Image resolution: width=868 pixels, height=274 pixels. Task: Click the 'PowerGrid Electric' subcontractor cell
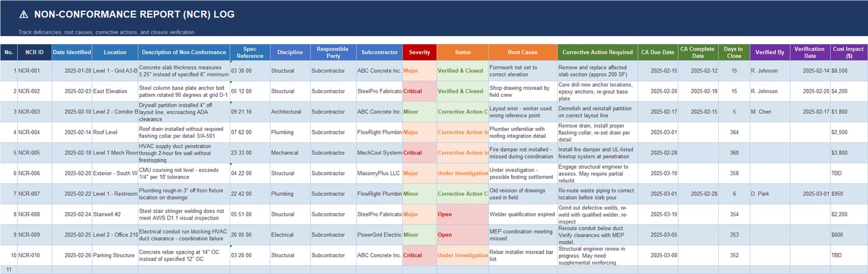click(x=380, y=235)
